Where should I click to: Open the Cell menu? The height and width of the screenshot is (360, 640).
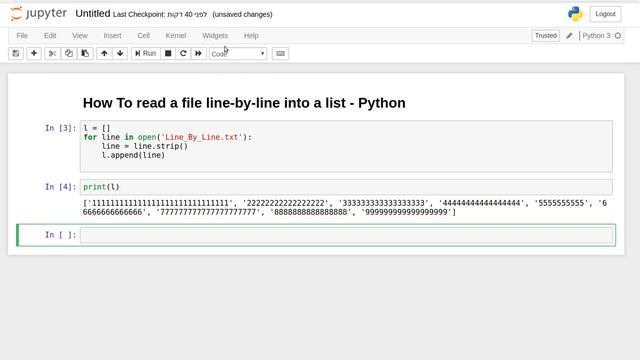(144, 36)
